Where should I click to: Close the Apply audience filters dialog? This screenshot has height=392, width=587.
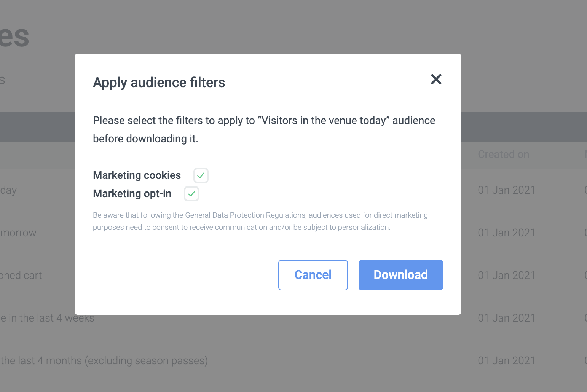click(436, 79)
